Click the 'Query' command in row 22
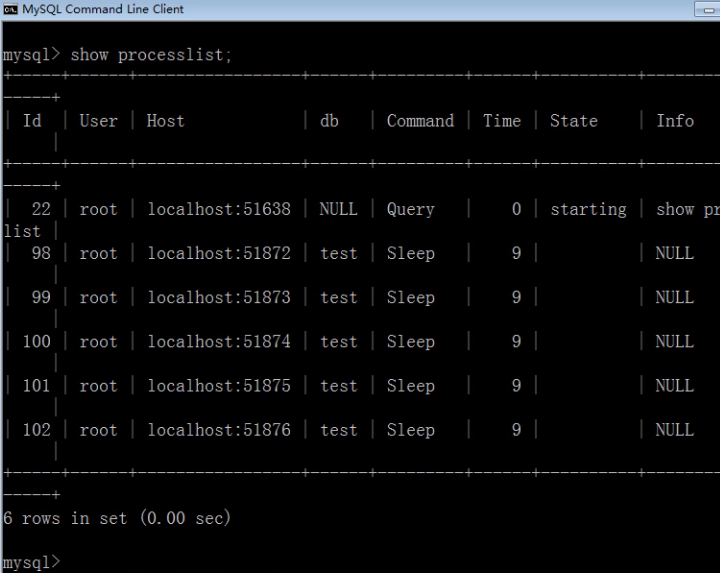Screen dimensions: 720x573 pyautogui.click(x=411, y=210)
